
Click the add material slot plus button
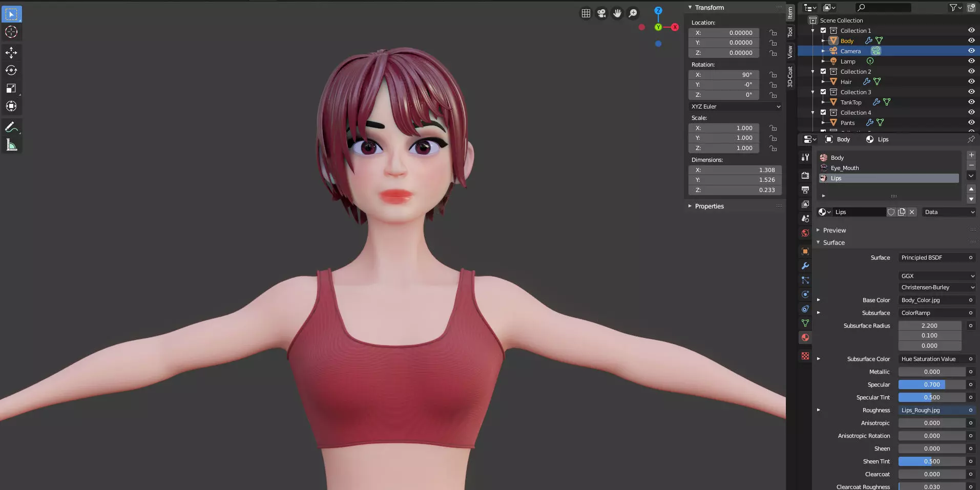[x=971, y=155]
